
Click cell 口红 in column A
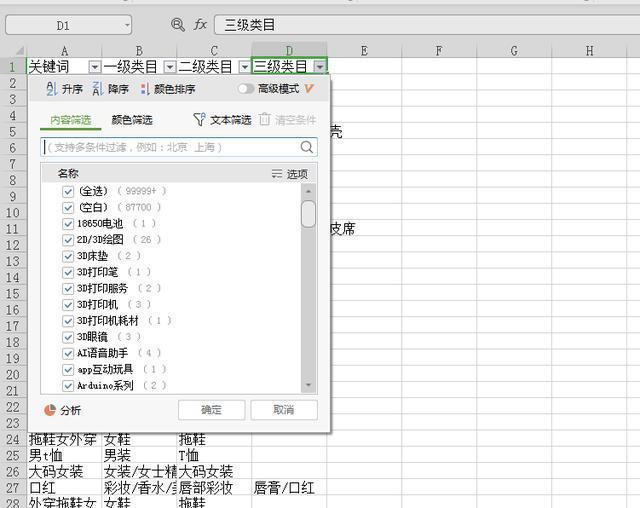[64, 488]
